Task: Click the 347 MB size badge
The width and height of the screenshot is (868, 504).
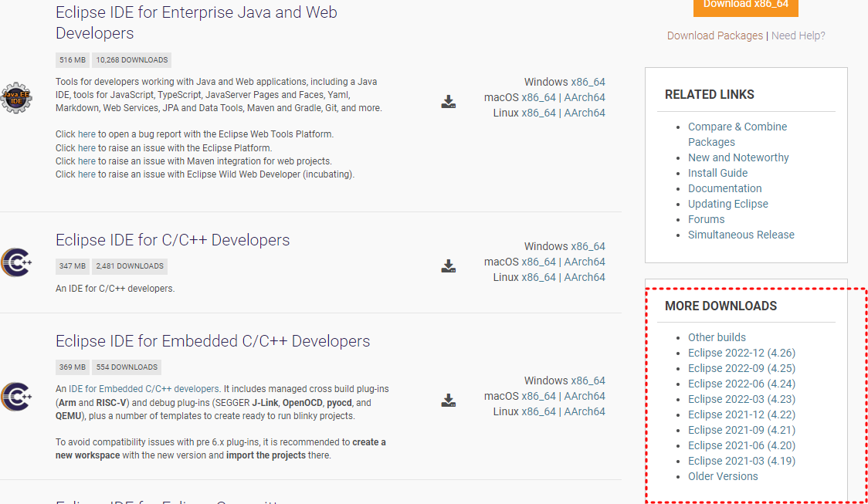Action: click(x=73, y=266)
